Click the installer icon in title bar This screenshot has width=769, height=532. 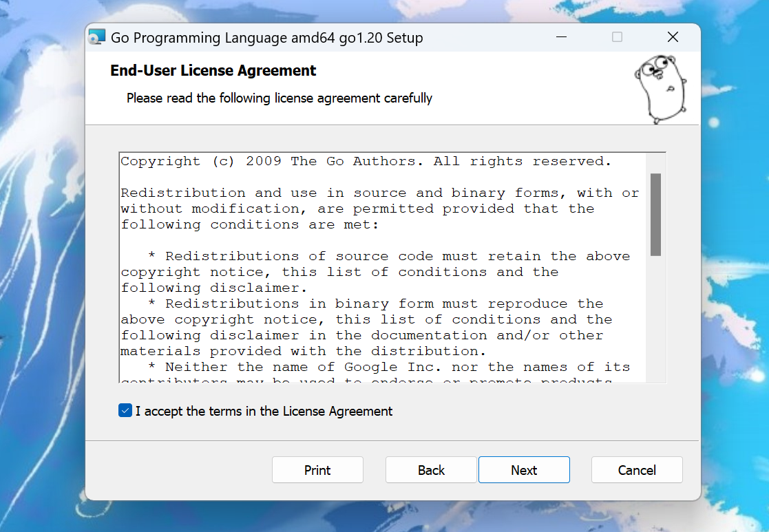pos(96,37)
